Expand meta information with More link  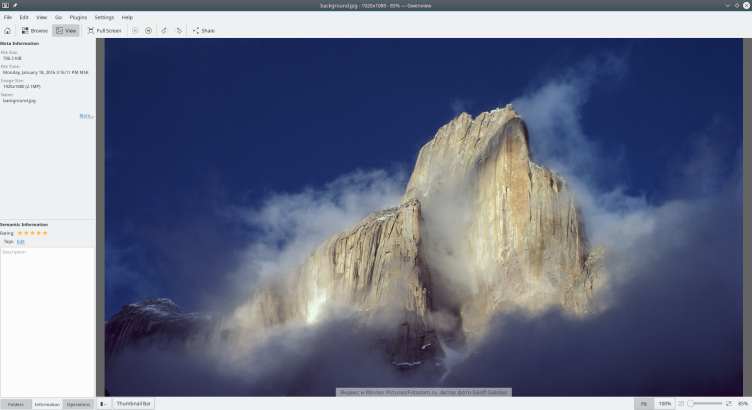[x=86, y=116]
